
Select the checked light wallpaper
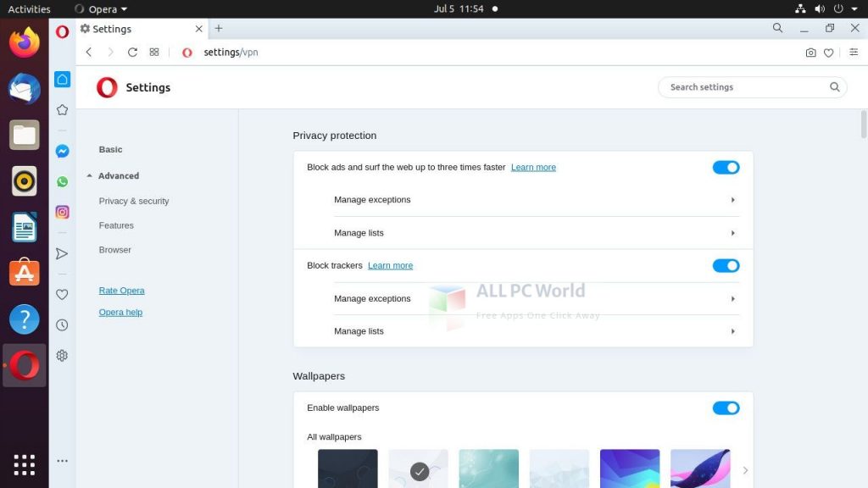click(x=419, y=469)
